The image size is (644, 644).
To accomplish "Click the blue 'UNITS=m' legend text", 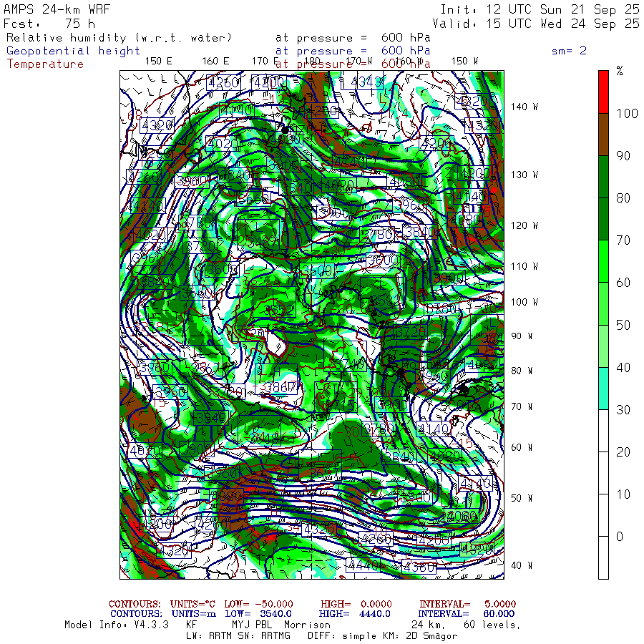I will tap(194, 614).
